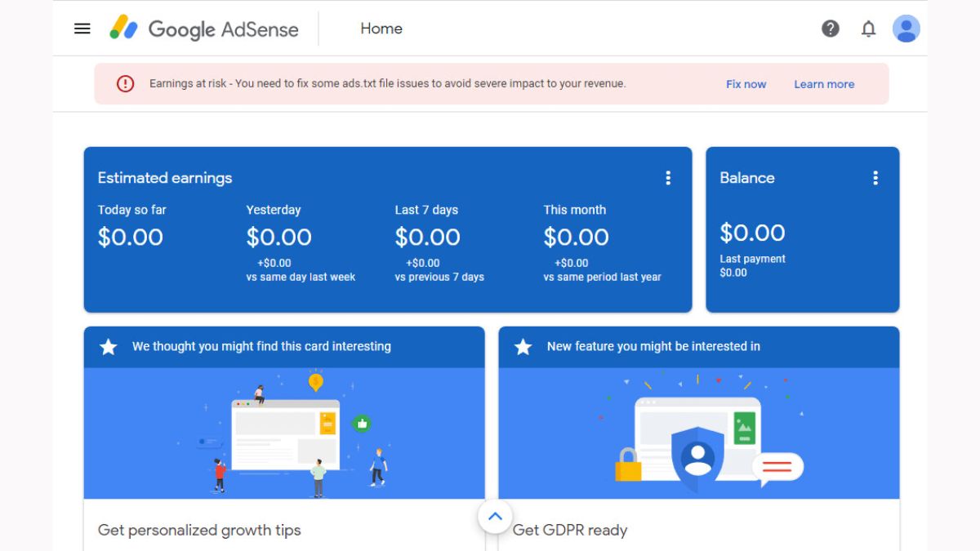Click the star icon on the growth tips card
Viewport: 980px width, 551px height.
click(109, 347)
